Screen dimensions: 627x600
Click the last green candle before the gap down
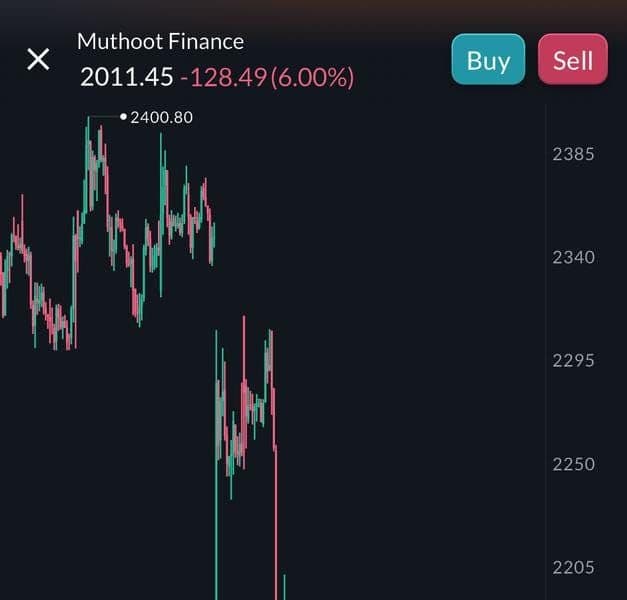[x=214, y=235]
